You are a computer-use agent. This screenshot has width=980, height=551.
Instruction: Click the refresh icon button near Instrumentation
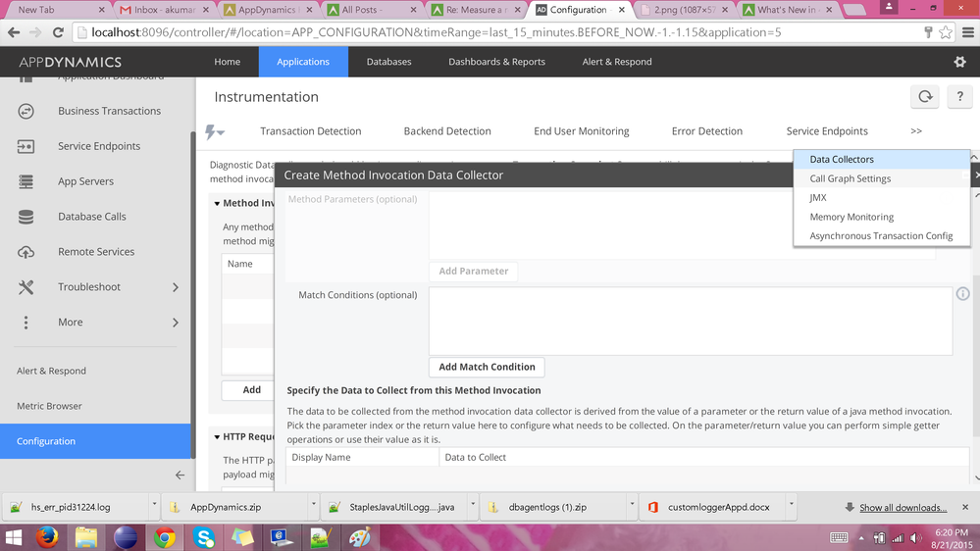tap(925, 97)
